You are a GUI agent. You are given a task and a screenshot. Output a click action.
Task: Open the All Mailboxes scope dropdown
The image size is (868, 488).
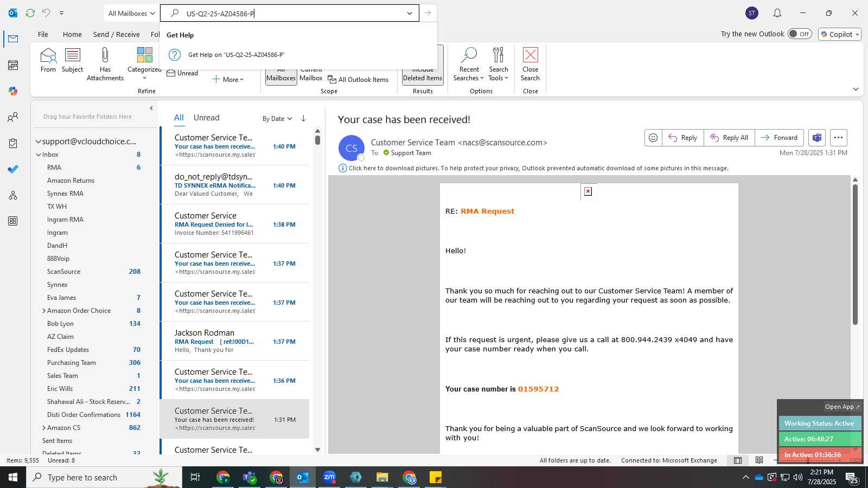click(132, 13)
